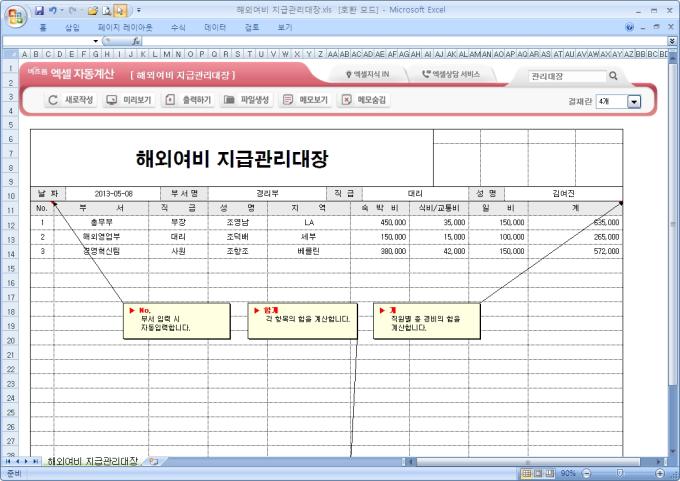Go to the first sheet with navigation arrow

pyautogui.click(x=8, y=461)
